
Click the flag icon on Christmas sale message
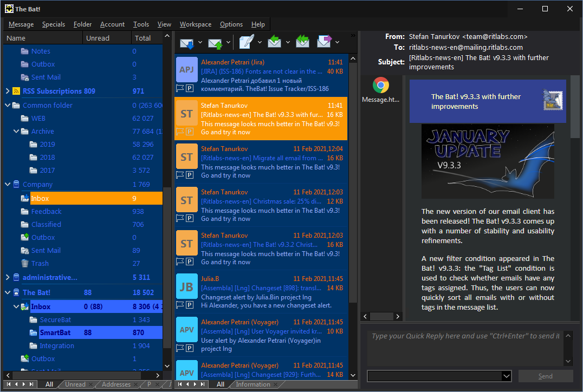180,218
